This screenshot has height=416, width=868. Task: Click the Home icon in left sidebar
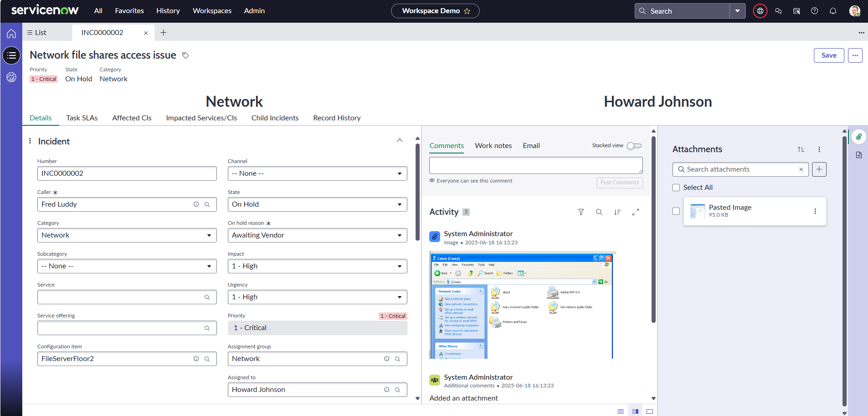tap(11, 34)
